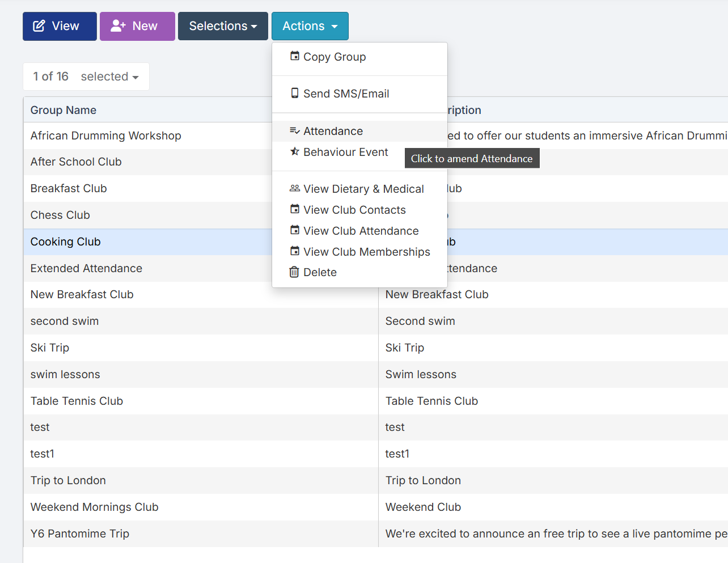This screenshot has width=728, height=563.
Task: Click the phone icon beside Send SMS/Email
Action: [295, 93]
